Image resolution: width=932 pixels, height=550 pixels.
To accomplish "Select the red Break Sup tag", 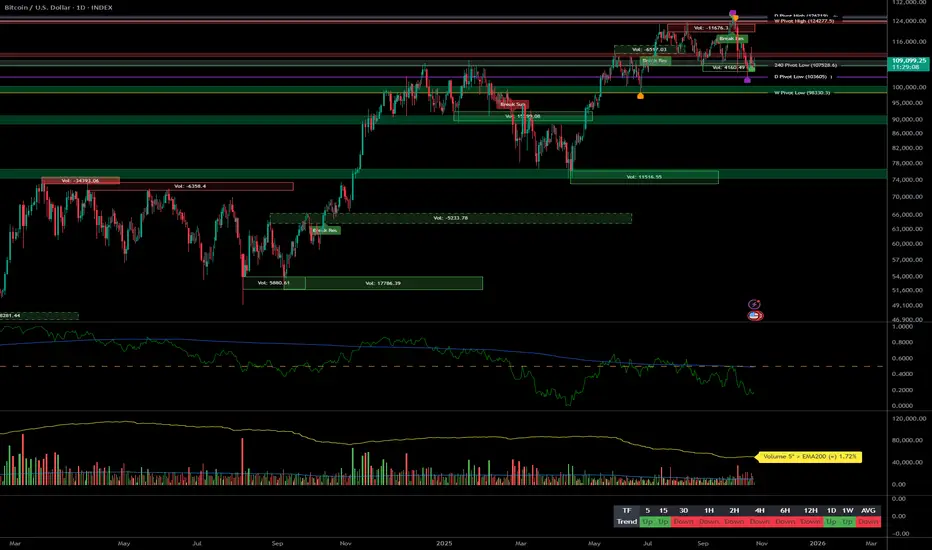I will click(x=512, y=104).
